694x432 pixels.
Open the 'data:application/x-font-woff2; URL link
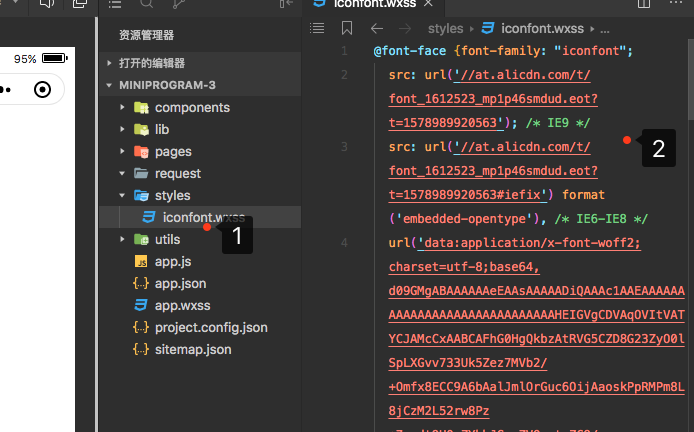click(529, 243)
